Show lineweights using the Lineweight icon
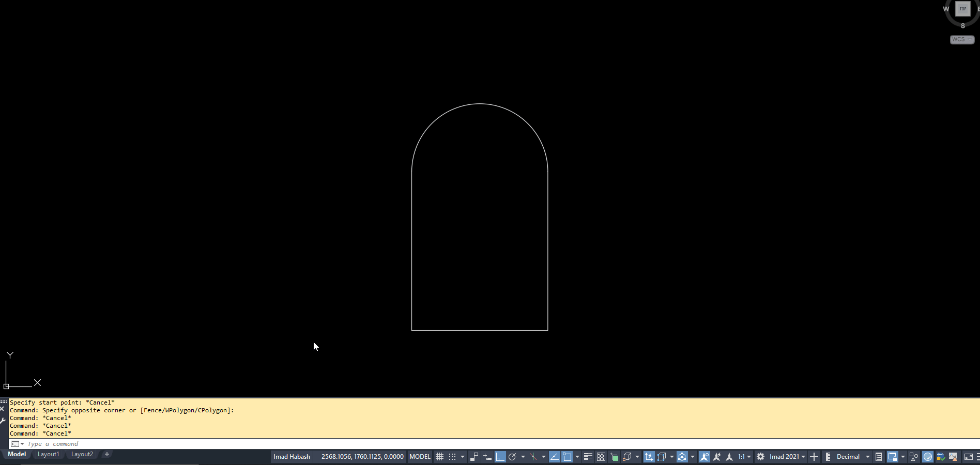Viewport: 980px width, 465px height. pos(588,457)
